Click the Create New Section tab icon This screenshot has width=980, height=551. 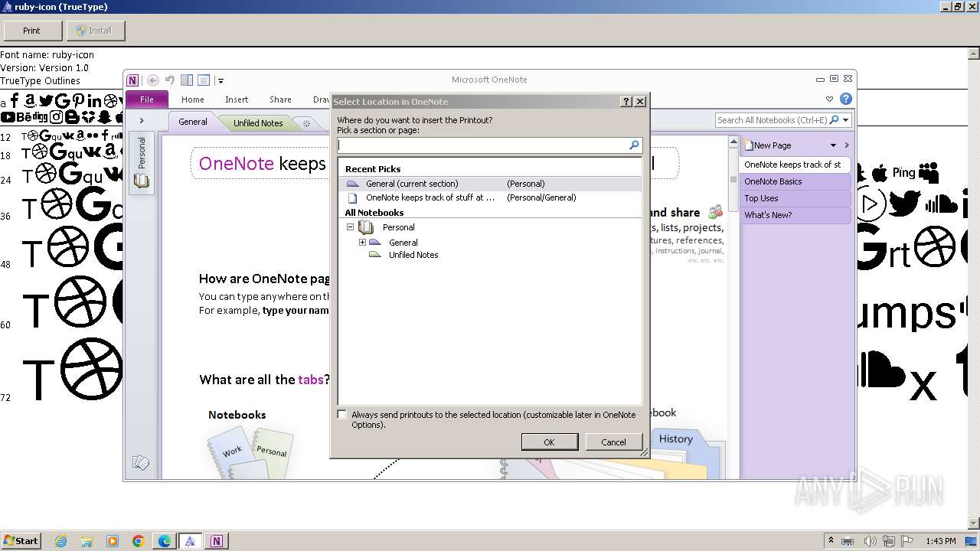click(x=306, y=123)
